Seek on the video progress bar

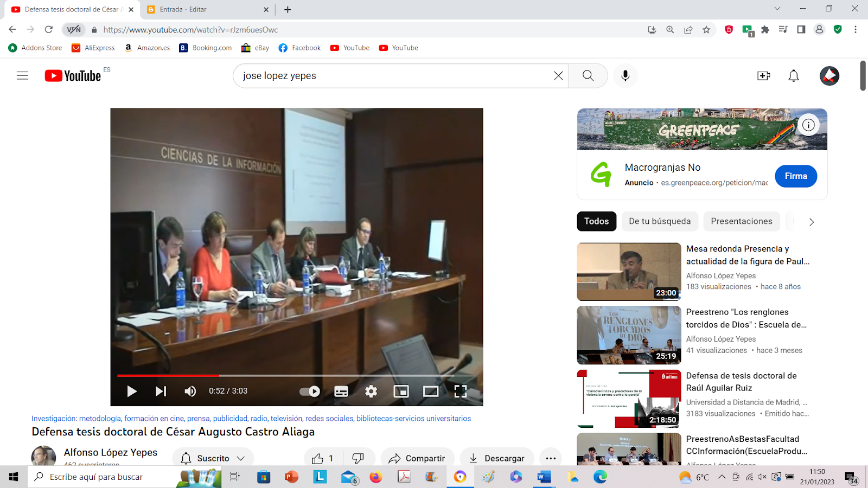pos(296,375)
